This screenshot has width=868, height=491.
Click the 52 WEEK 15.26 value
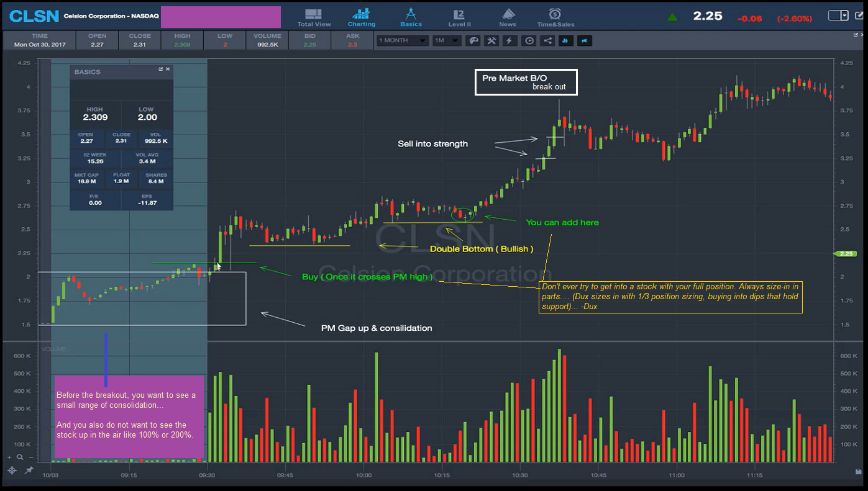[95, 158]
